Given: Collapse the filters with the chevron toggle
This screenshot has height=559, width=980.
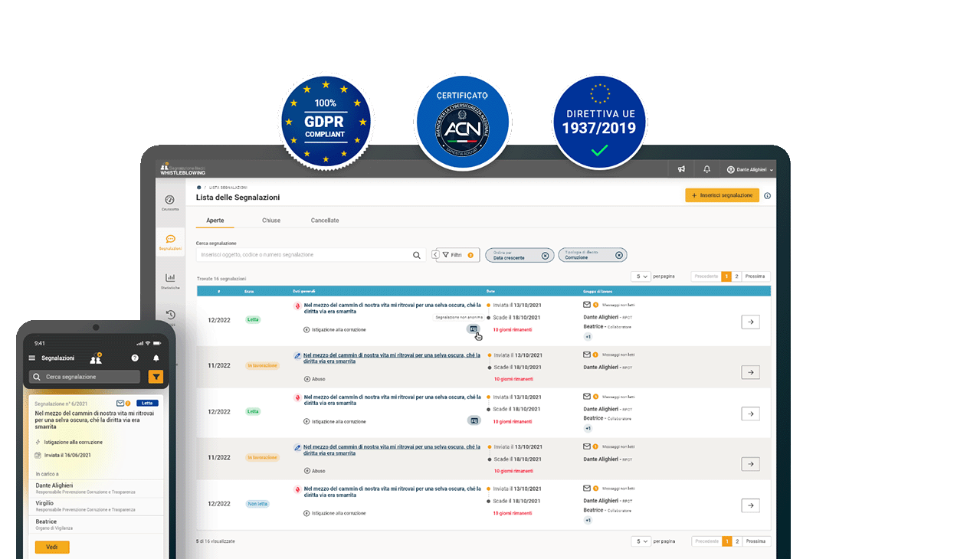Looking at the screenshot, I should (x=434, y=255).
